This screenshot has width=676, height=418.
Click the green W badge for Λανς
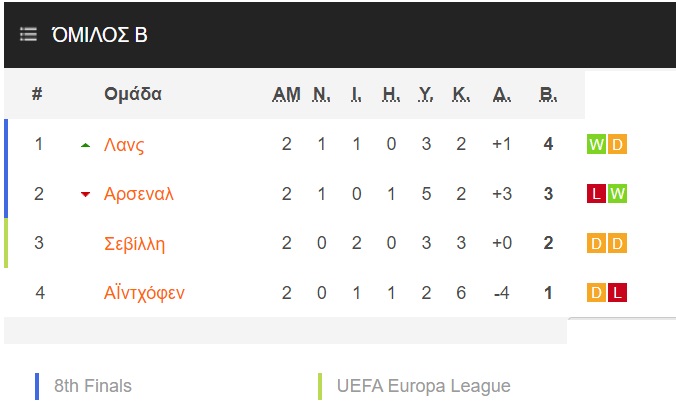[x=596, y=144]
